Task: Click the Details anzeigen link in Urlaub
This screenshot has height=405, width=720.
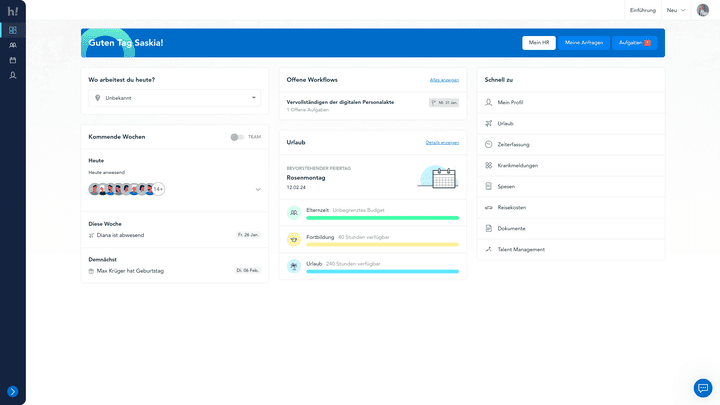Action: click(x=442, y=143)
